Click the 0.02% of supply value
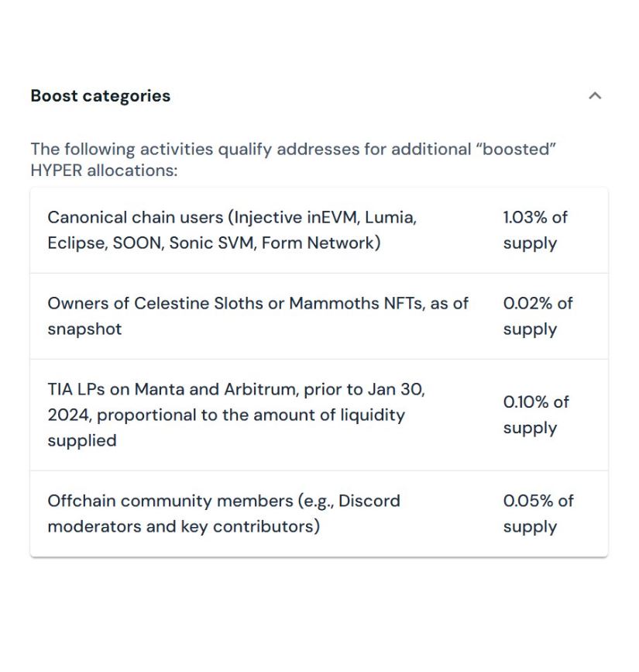Viewport: 639px width, 672px height. pyautogui.click(x=538, y=316)
